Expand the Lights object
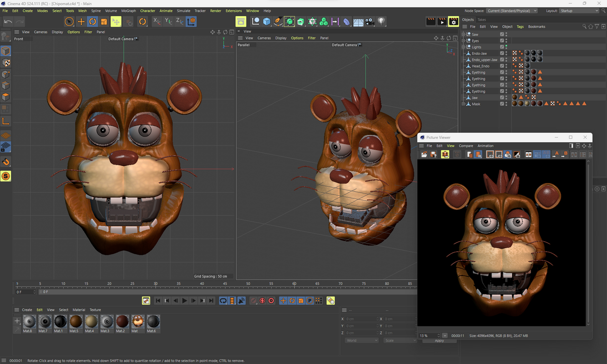607x364 pixels. 463,47
